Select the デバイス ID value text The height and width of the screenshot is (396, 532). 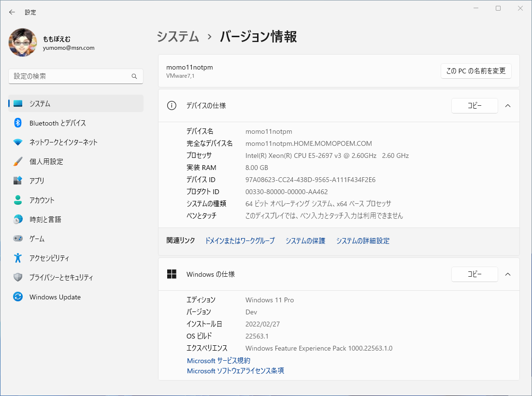coord(310,180)
